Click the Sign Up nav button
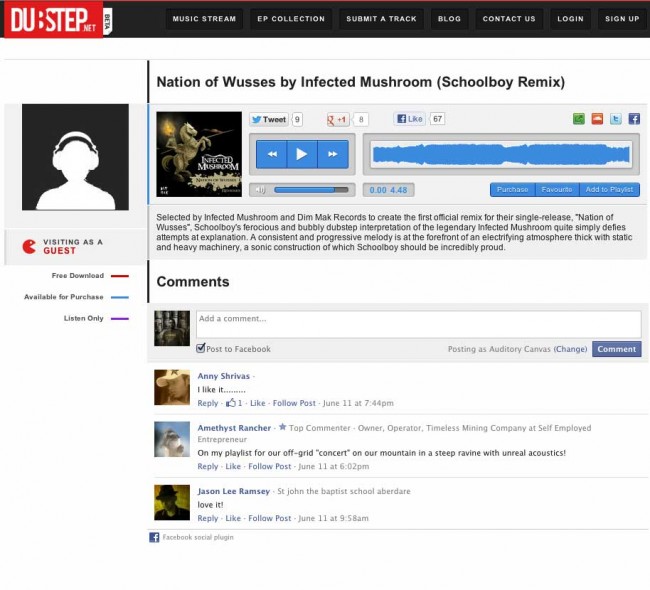 [622, 19]
